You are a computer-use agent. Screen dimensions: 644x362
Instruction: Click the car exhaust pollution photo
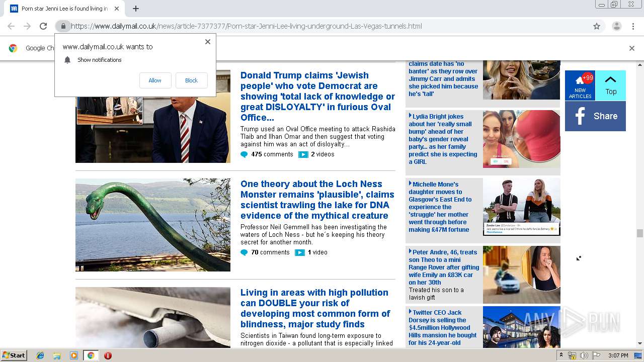pos(153,317)
